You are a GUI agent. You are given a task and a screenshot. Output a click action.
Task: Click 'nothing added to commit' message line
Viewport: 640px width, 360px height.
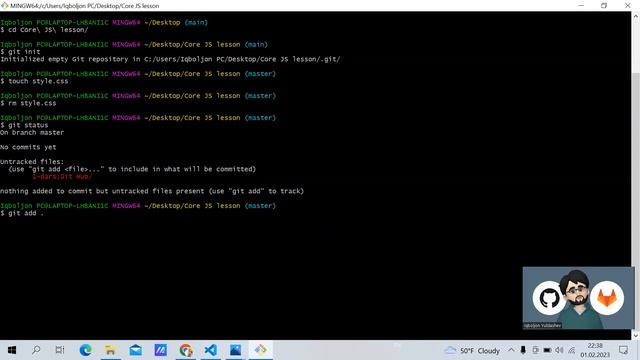point(152,191)
